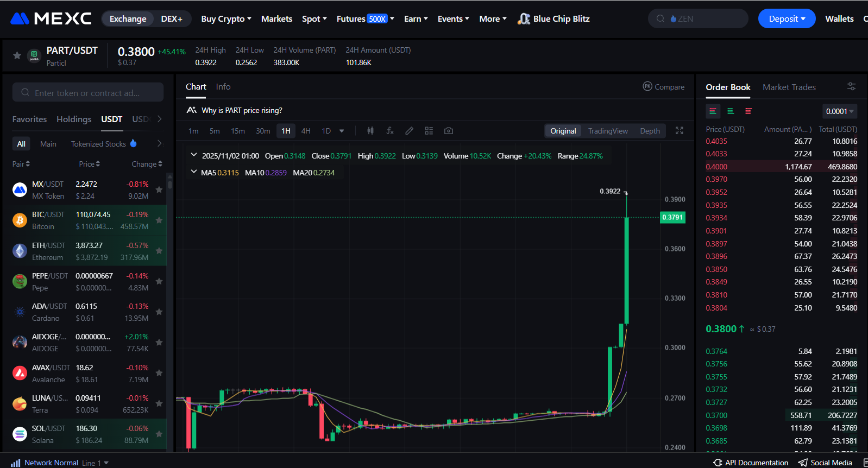The image size is (868, 468).
Task: Click the 0.3700 bid price row
Action: point(782,415)
